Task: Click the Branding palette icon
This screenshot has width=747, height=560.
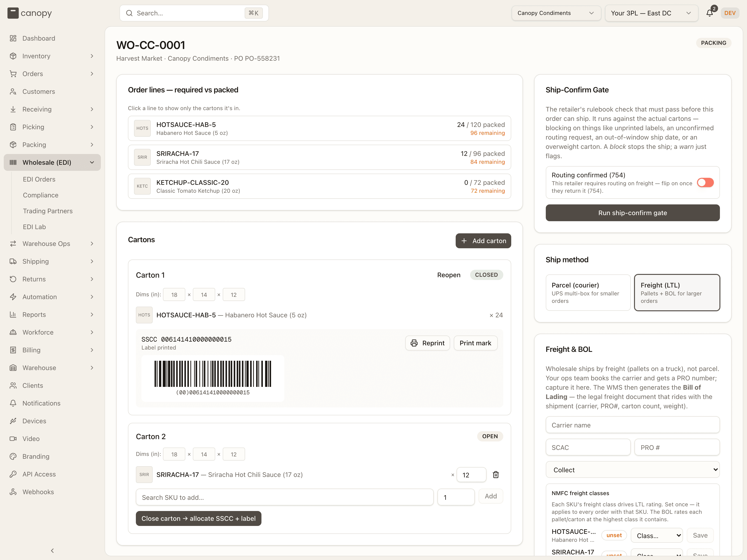Action: 13,456
